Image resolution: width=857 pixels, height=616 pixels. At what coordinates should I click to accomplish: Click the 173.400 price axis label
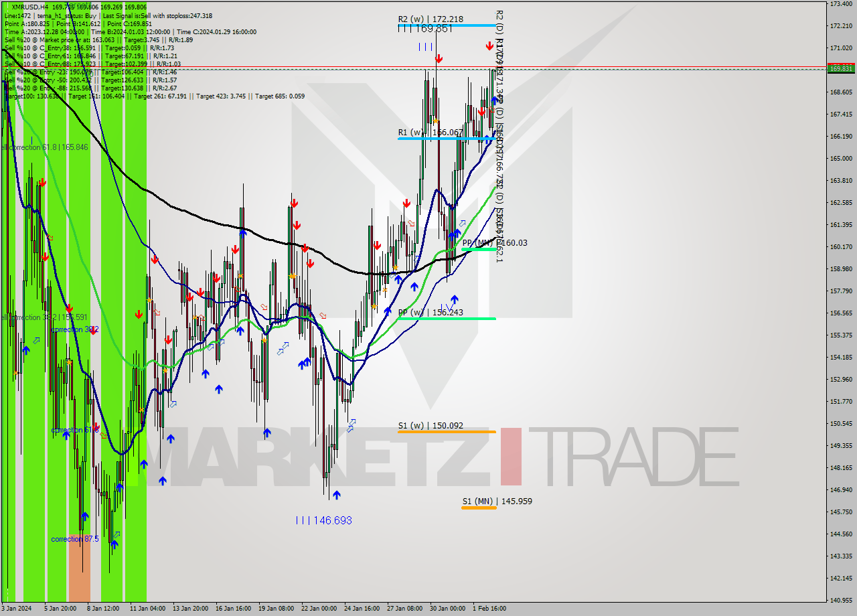pos(841,4)
